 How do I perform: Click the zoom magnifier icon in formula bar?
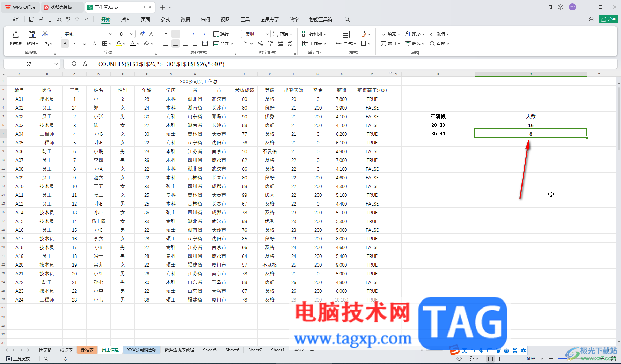(x=74, y=64)
